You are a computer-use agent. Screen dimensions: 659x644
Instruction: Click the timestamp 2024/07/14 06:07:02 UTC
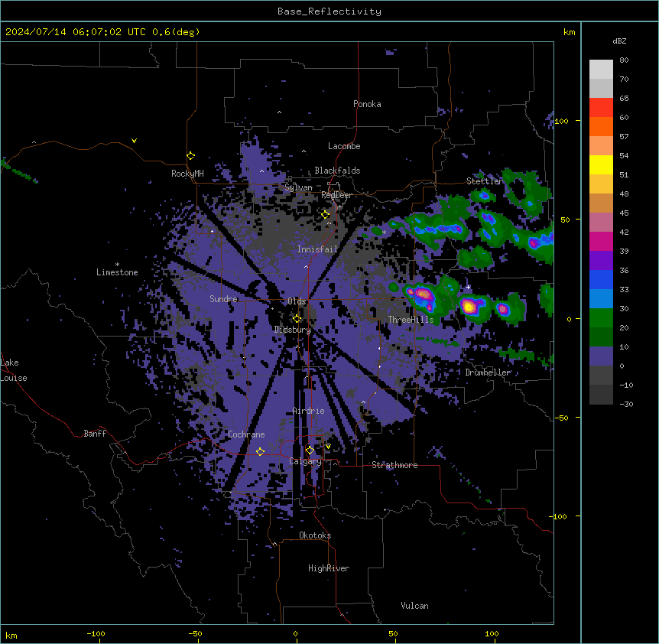(x=76, y=32)
